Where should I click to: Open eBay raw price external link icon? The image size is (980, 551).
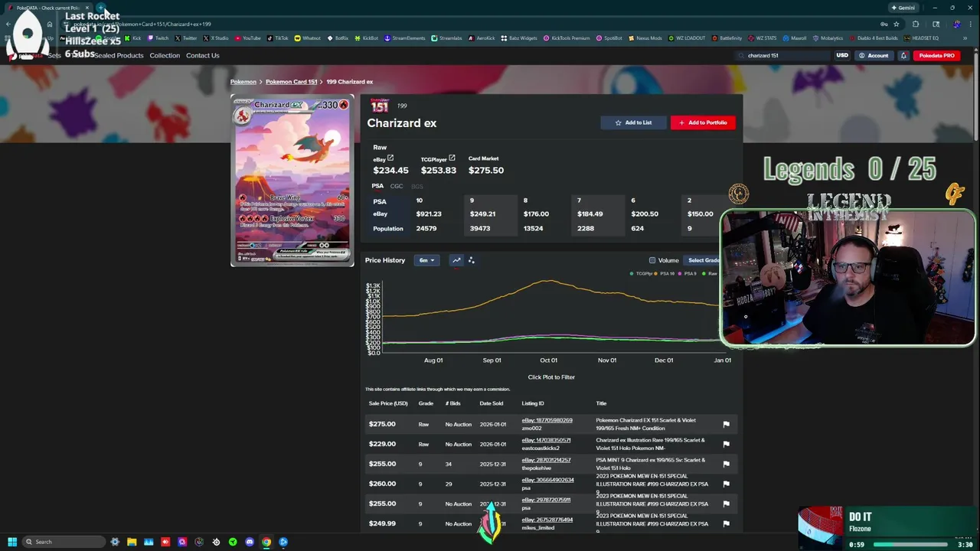point(390,158)
